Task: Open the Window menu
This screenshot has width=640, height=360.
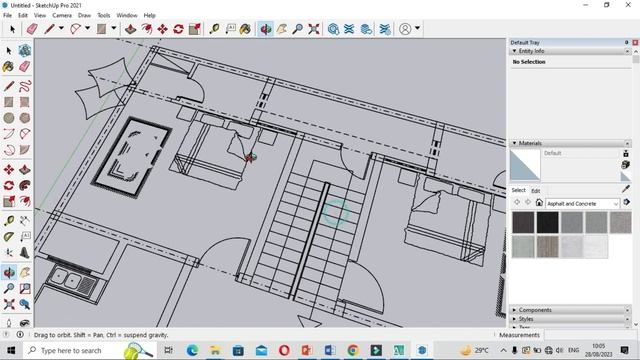Action: point(127,15)
